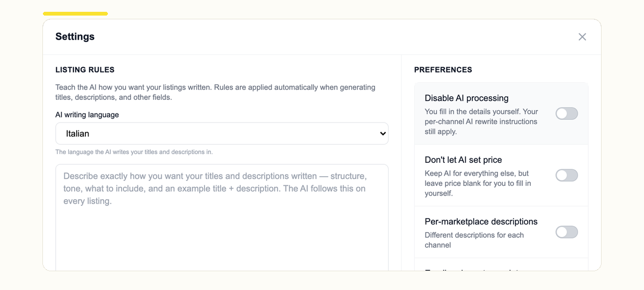Select the Settings heading text
The width and height of the screenshot is (644, 290).
75,37
